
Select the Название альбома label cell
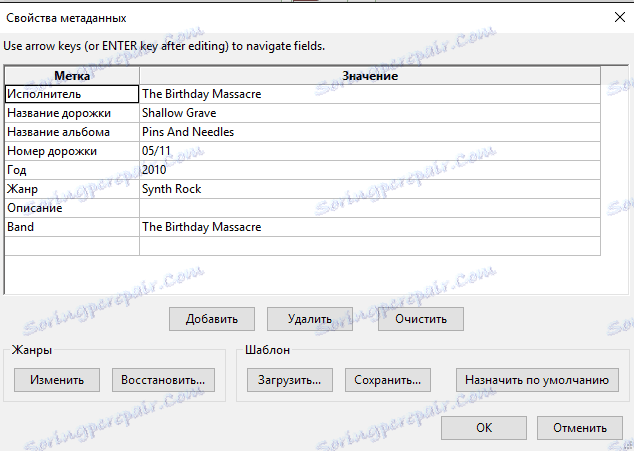pos(72,132)
